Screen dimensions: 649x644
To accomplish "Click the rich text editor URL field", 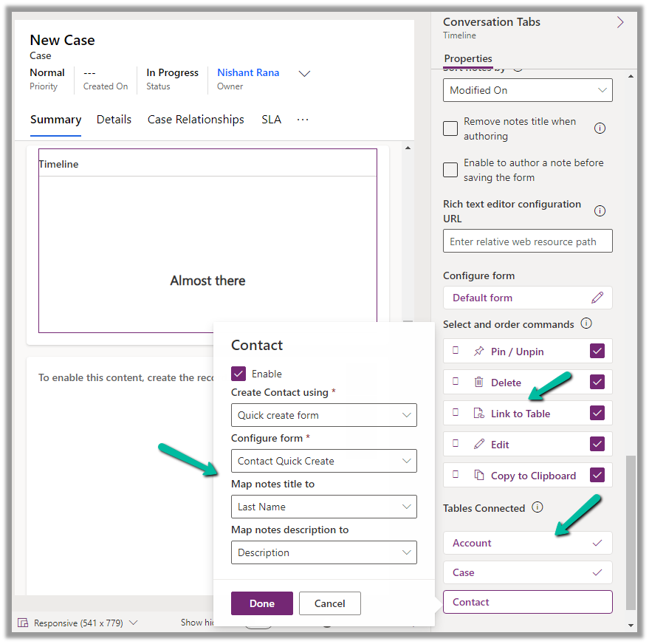I will coord(527,241).
